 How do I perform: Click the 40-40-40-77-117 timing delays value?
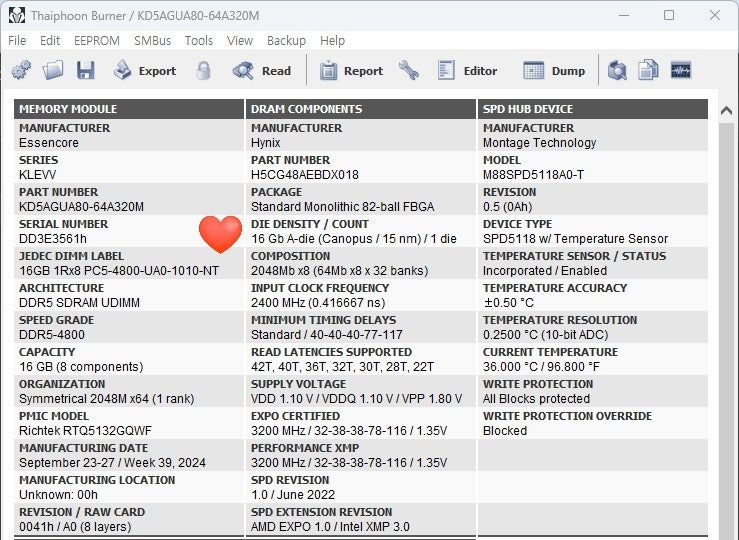click(327, 335)
